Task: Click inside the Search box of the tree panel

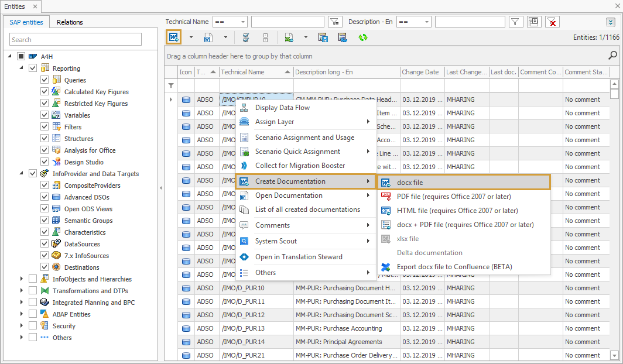Action: [75, 39]
